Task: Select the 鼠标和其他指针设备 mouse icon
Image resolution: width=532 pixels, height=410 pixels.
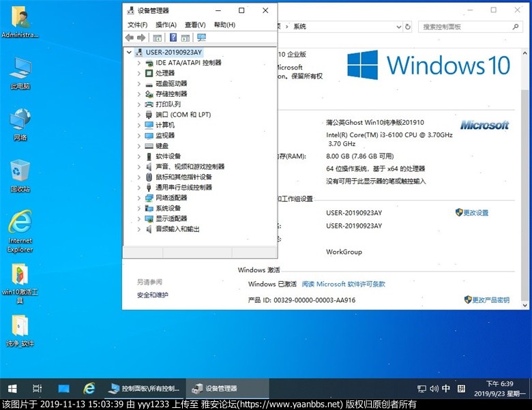Action: pyautogui.click(x=149, y=177)
